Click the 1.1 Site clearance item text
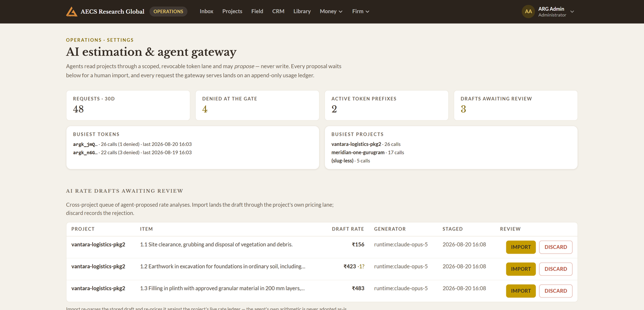The image size is (644, 310). tap(216, 244)
